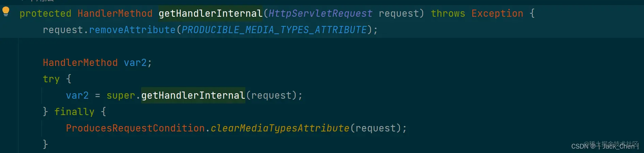Image resolution: width=644 pixels, height=153 pixels.
Task: Click the Exception class in throws clause
Action: click(x=497, y=13)
